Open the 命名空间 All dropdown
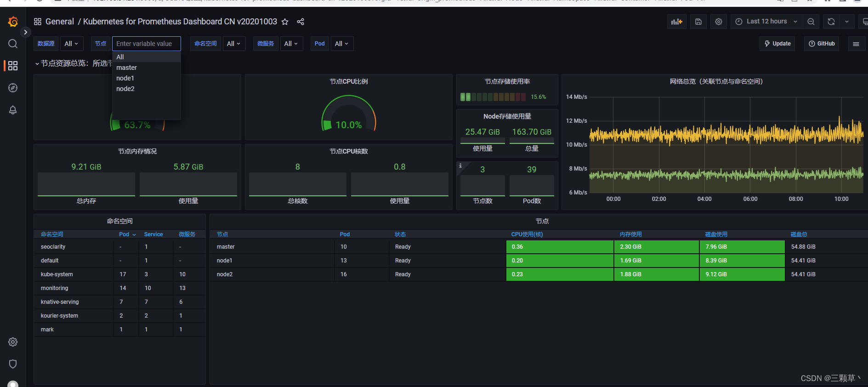 [x=234, y=44]
